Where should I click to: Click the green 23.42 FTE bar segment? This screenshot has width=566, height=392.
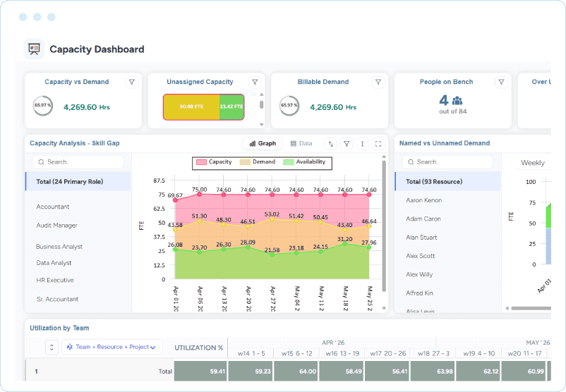231,106
